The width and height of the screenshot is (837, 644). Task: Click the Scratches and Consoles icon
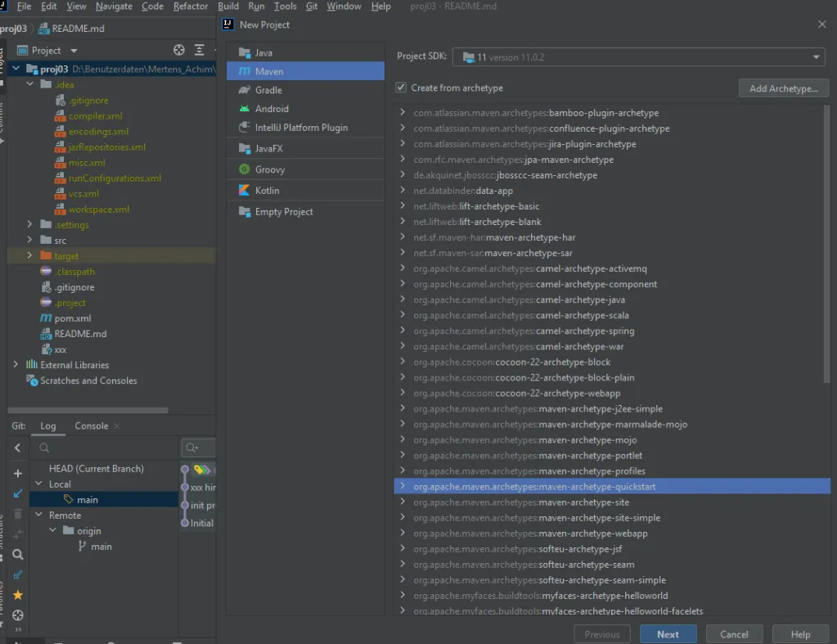(x=31, y=381)
